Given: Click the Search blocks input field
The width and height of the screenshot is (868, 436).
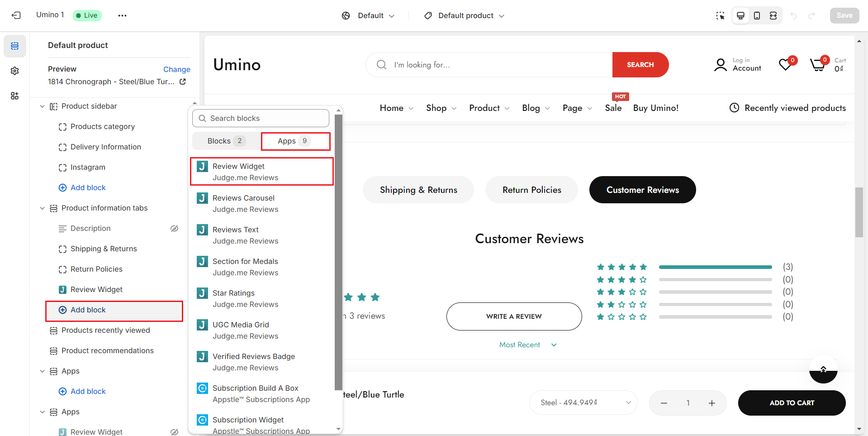Looking at the screenshot, I should (x=261, y=118).
